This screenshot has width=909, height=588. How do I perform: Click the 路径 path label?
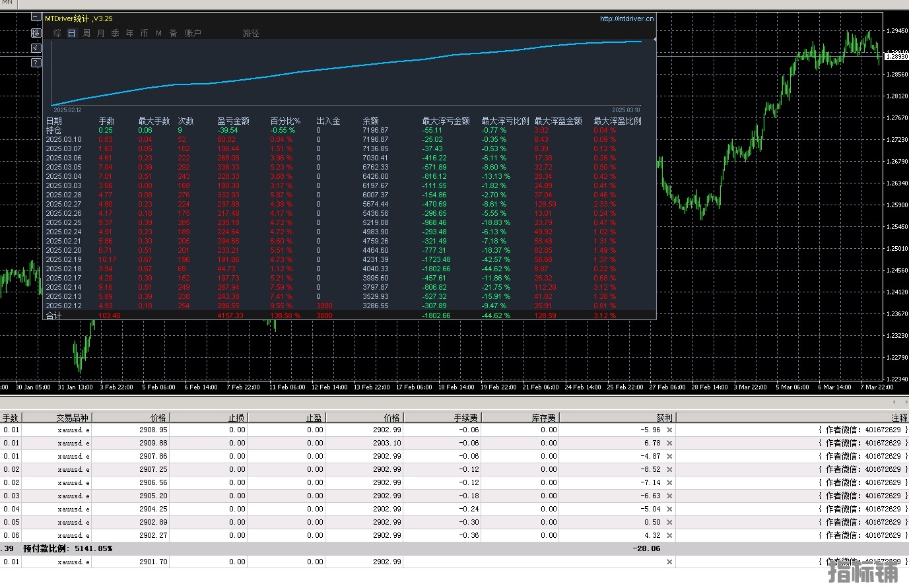251,33
